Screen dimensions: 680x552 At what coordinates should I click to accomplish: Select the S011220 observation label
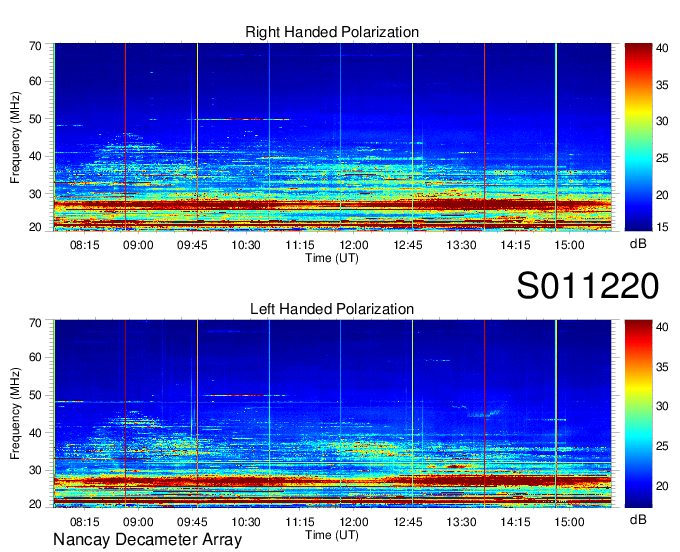click(x=588, y=286)
